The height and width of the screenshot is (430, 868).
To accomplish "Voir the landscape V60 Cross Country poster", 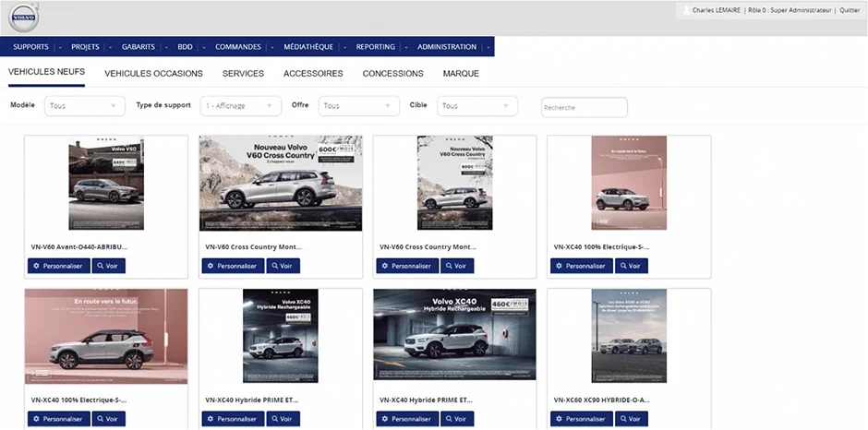I will coord(283,266).
